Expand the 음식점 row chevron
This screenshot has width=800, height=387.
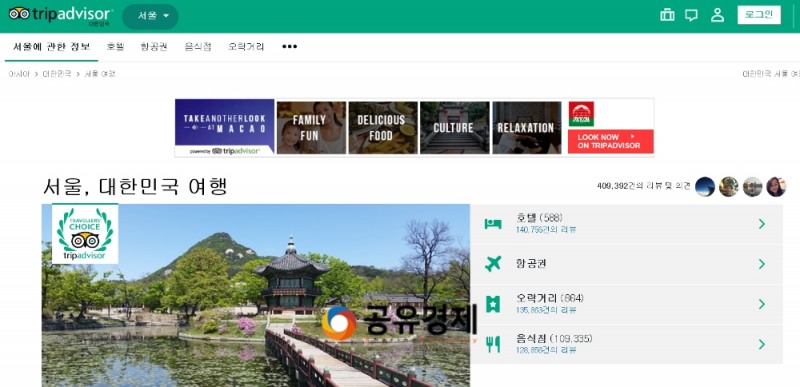point(762,345)
